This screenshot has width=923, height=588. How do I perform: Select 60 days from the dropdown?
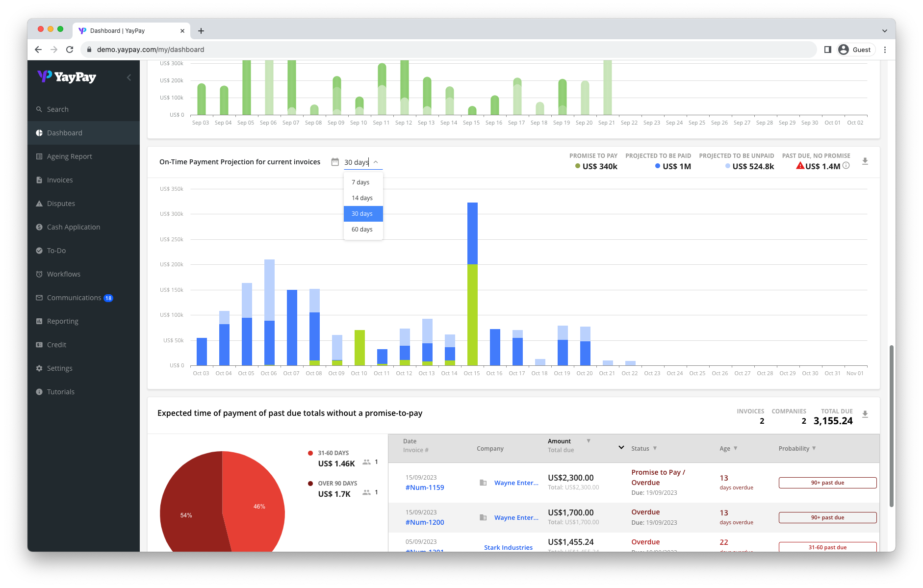[x=362, y=230]
